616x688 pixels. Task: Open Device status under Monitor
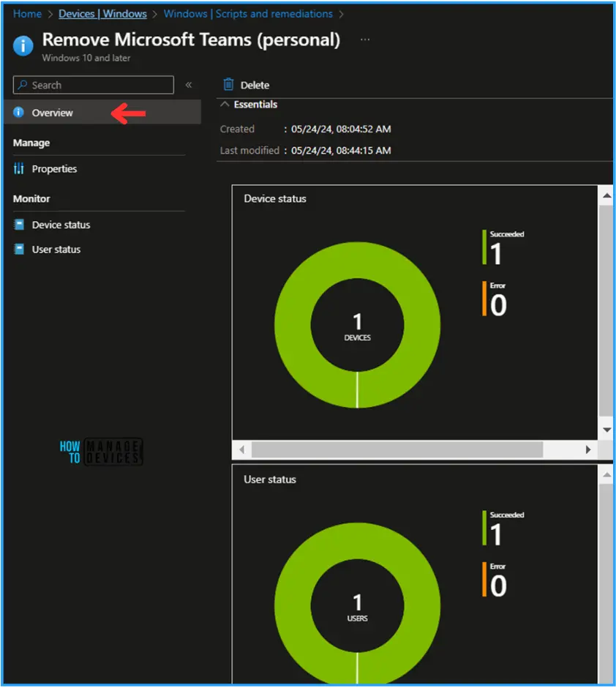coord(61,225)
